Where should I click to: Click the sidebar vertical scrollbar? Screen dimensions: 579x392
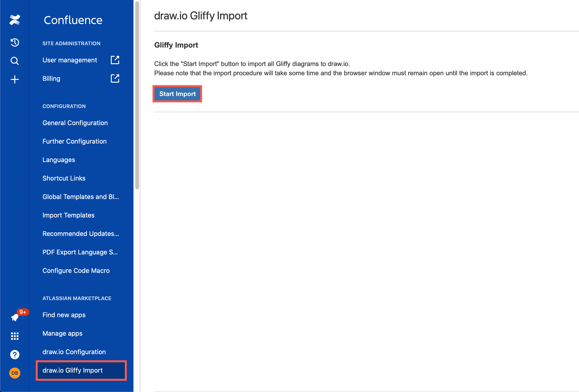(137, 96)
